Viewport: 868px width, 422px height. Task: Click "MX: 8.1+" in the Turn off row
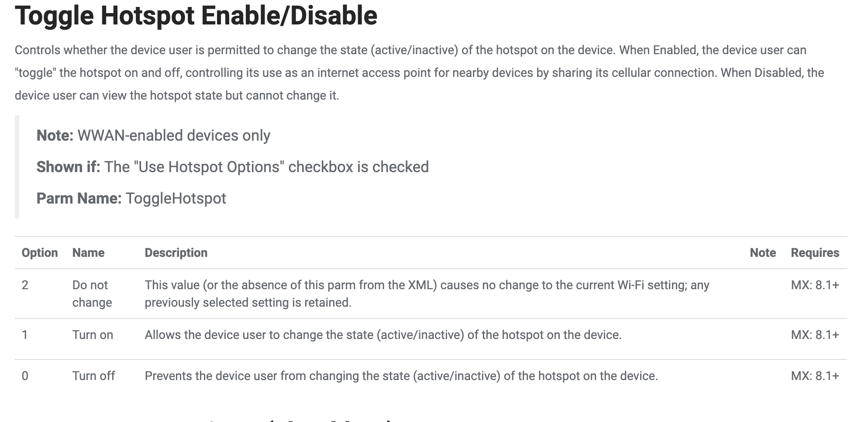[815, 376]
